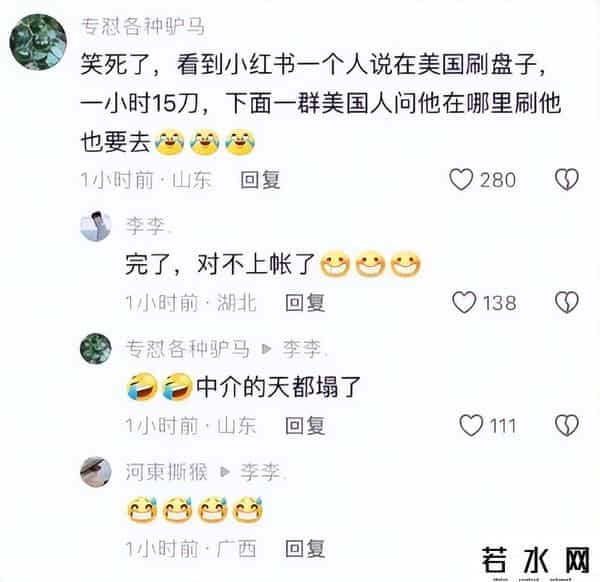Open 河東撕猴's profile avatar
Viewport: 600px width, 582px height.
click(96, 471)
